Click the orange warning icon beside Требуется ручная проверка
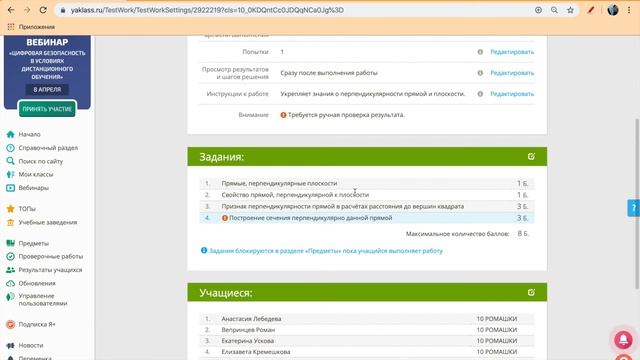 pyautogui.click(x=283, y=115)
